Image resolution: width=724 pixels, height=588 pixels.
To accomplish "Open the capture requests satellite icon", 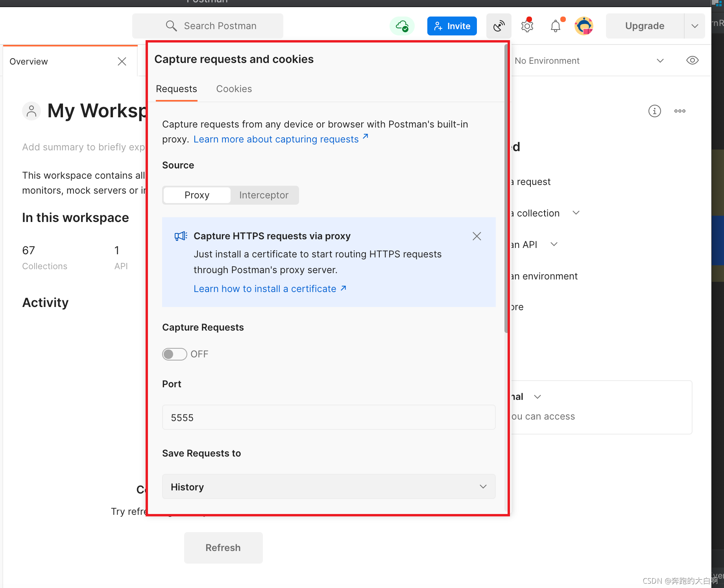I will click(499, 26).
